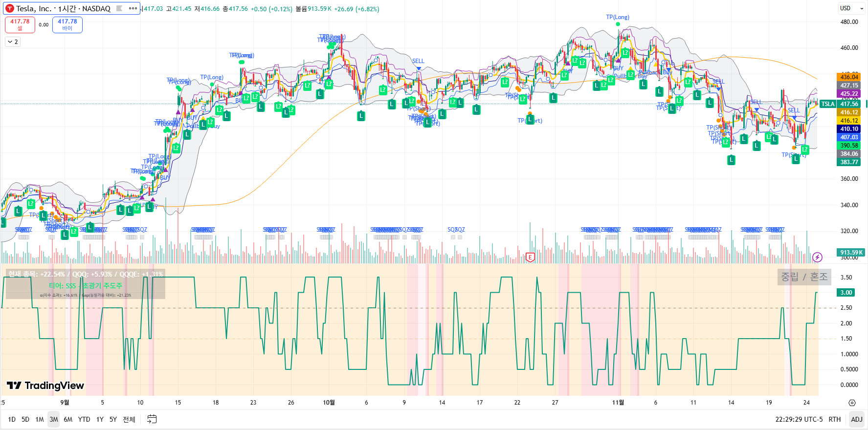Screen dimensions: 868x430
Task: Open chart settings target icon near the time axis
Action: 852,403
